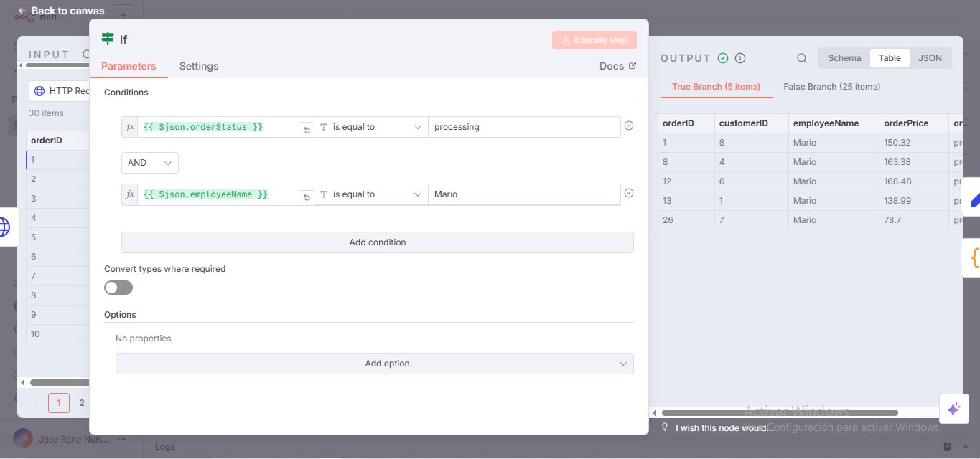Open user menu dots beside Jose Rene
980x459 pixels.
121,438
